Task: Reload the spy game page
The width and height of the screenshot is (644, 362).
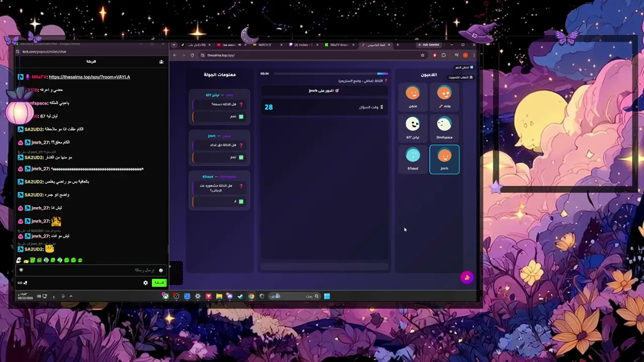Action: 192,55
